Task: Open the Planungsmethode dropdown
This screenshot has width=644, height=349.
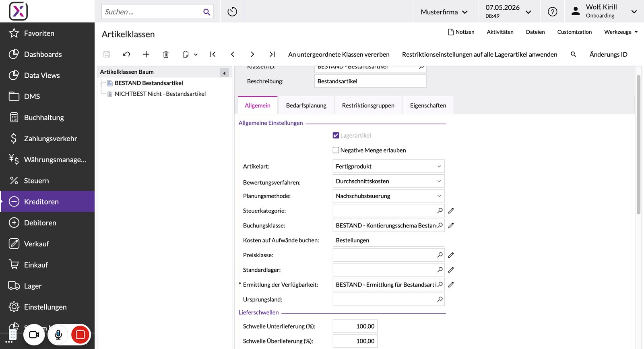Action: 389,196
